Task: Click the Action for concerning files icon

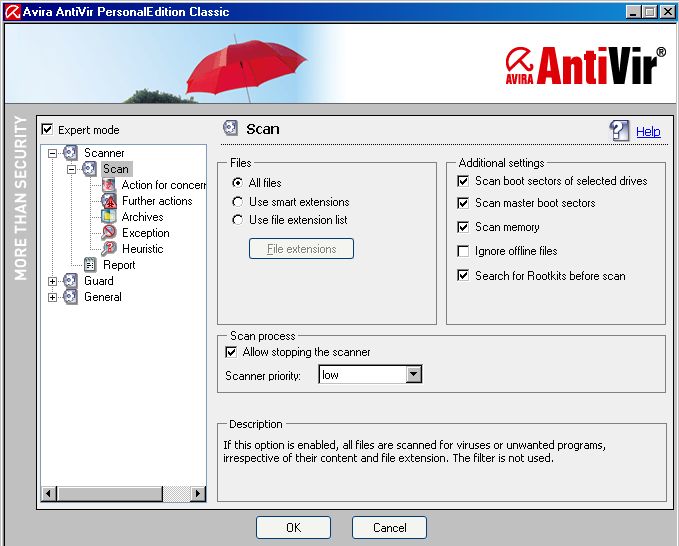Action: click(109, 185)
